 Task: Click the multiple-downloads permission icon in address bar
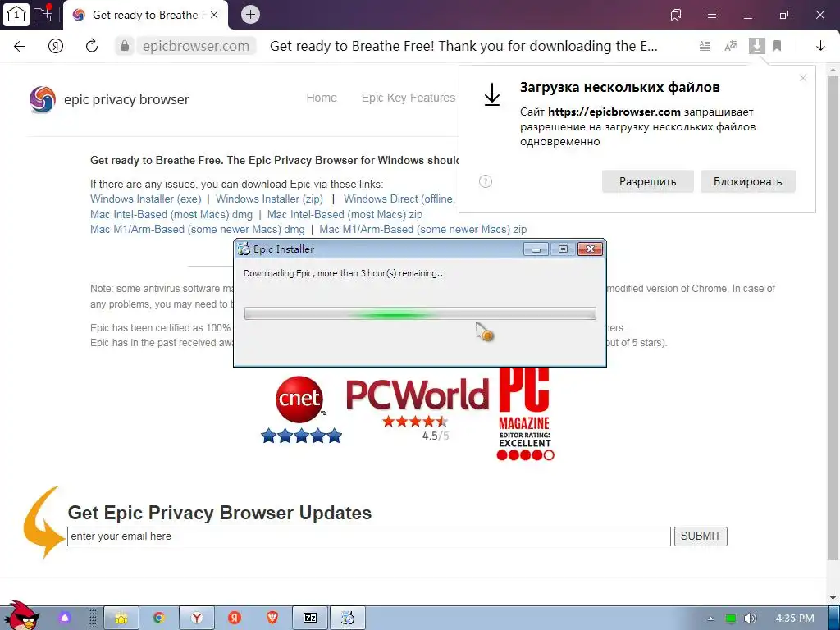(756, 46)
